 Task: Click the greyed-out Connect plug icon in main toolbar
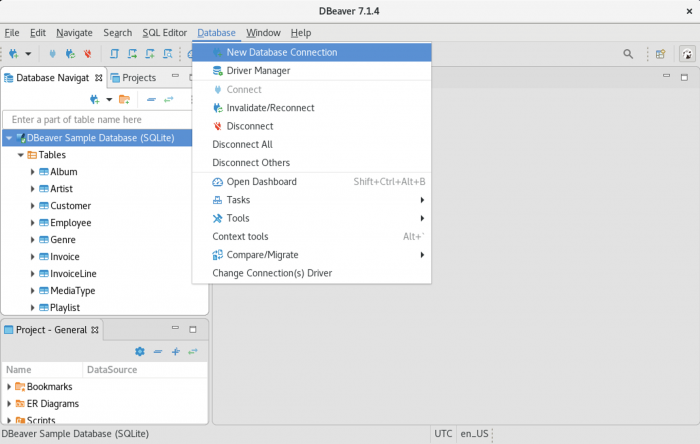point(52,54)
